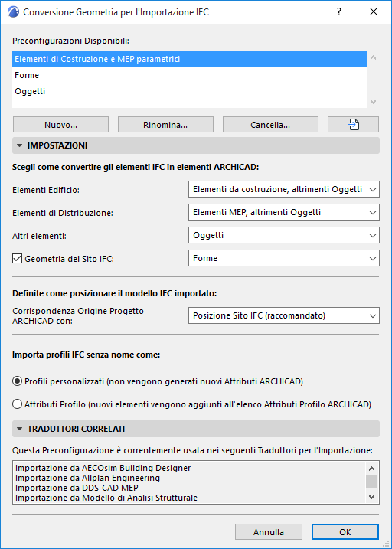Viewport: 392px width, 549px height.
Task: Select preset Elementi di Costruzione e MEP parametrici
Action: [x=189, y=59]
